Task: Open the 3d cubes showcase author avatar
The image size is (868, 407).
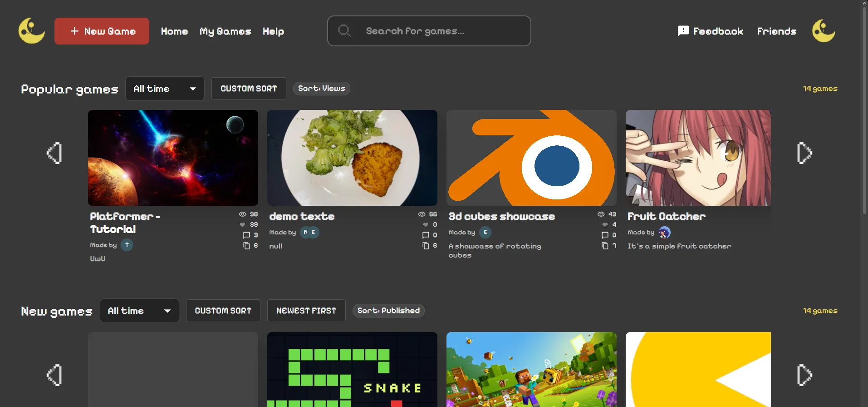Action: (485, 232)
